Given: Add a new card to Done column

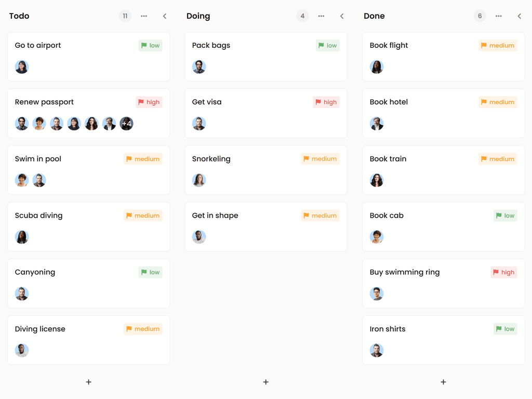Looking at the screenshot, I should point(443,382).
